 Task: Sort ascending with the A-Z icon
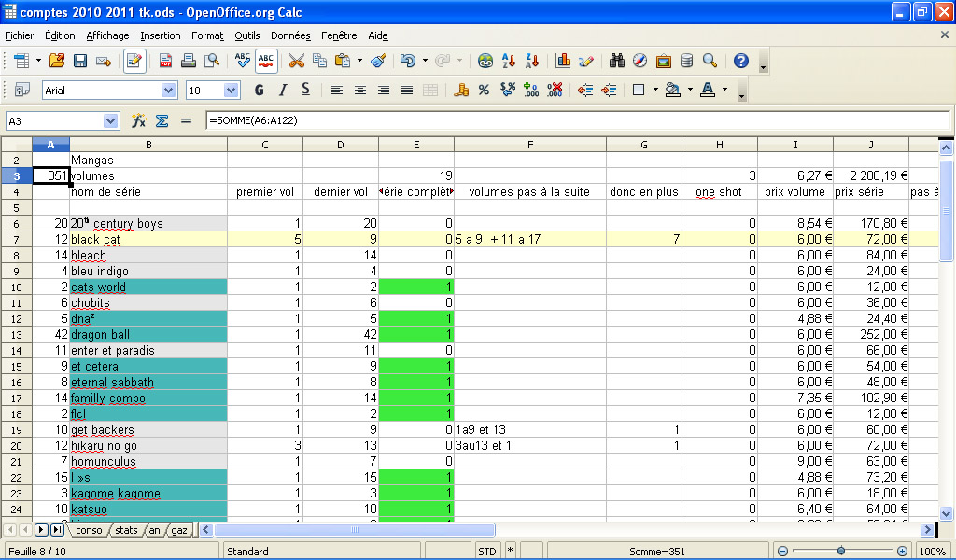click(509, 62)
